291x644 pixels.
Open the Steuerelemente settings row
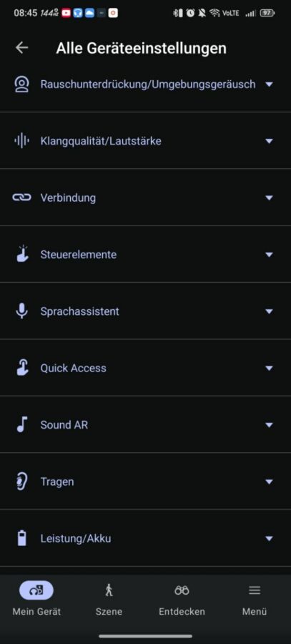point(145,254)
